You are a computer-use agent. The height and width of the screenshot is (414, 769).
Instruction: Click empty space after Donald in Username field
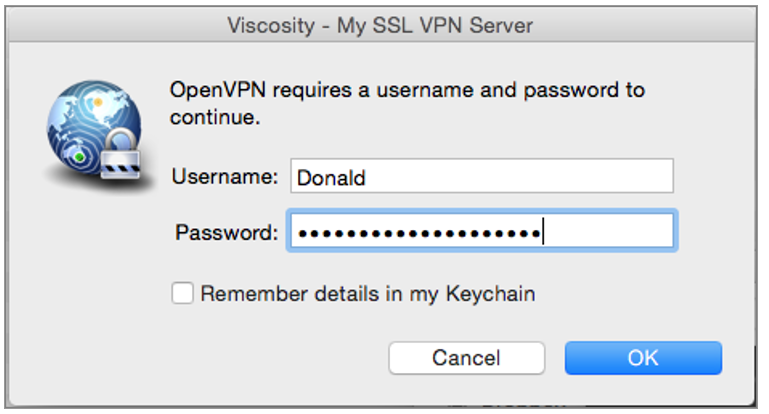520,178
